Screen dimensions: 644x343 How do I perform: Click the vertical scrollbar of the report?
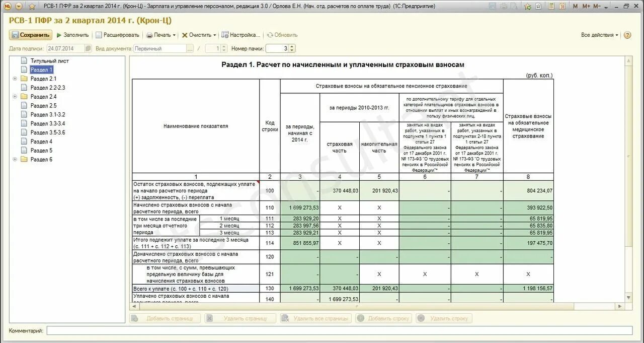(x=628, y=179)
